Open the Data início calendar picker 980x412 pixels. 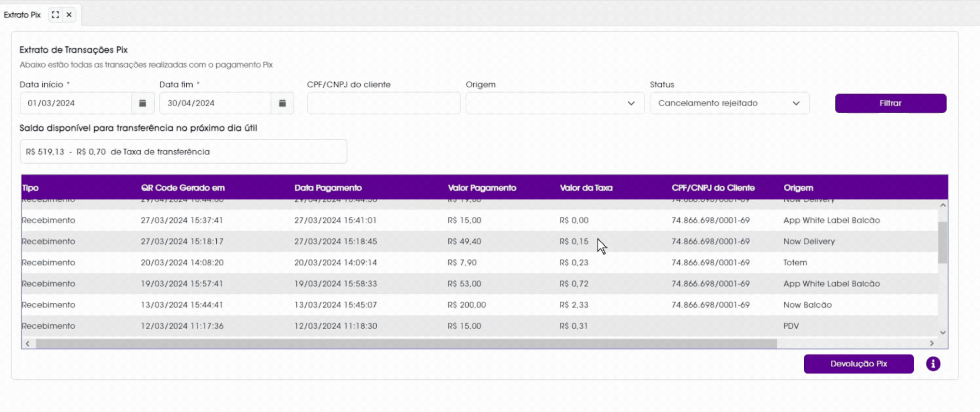pyautogui.click(x=142, y=103)
